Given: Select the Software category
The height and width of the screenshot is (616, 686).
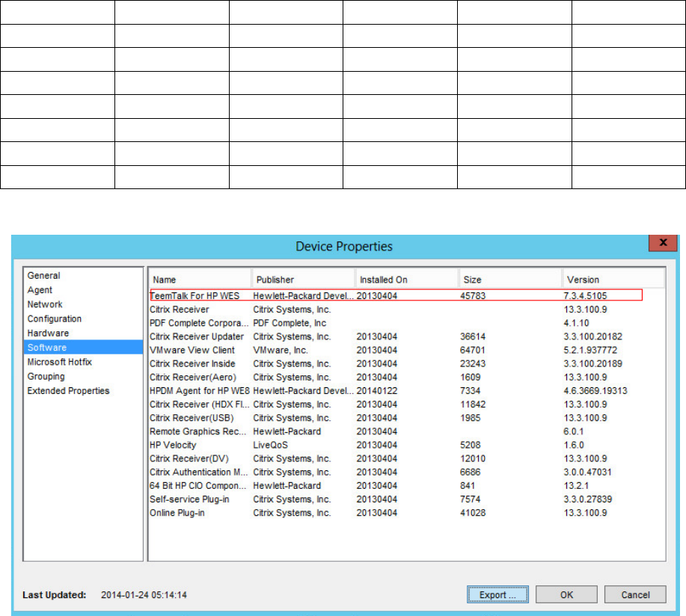Looking at the screenshot, I should click(x=46, y=348).
